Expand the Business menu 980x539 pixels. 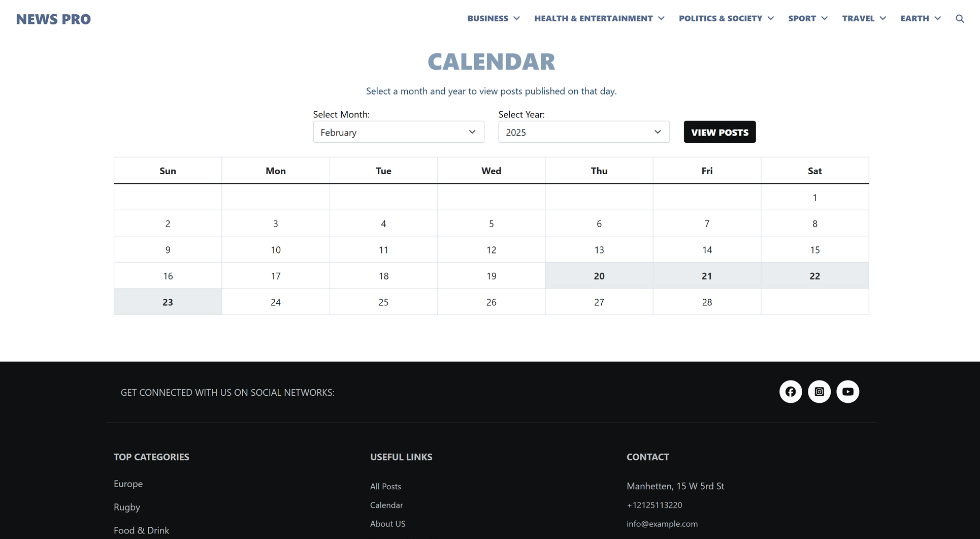pos(493,18)
